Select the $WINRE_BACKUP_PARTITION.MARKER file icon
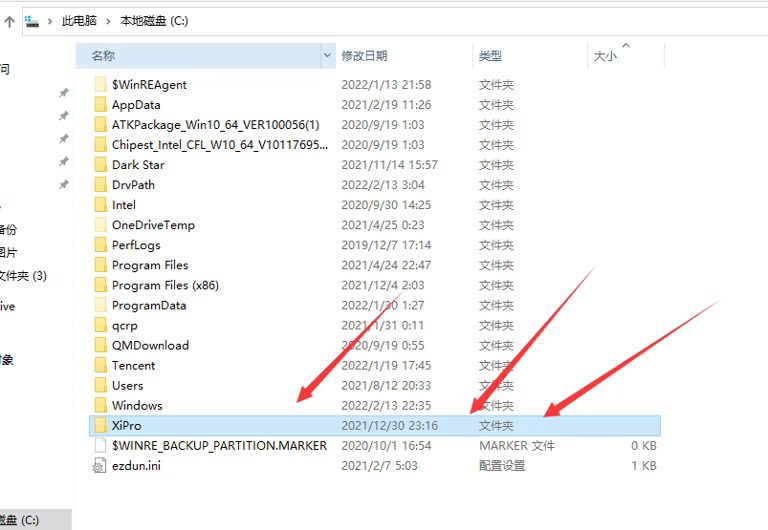The width and height of the screenshot is (768, 530). click(x=100, y=445)
